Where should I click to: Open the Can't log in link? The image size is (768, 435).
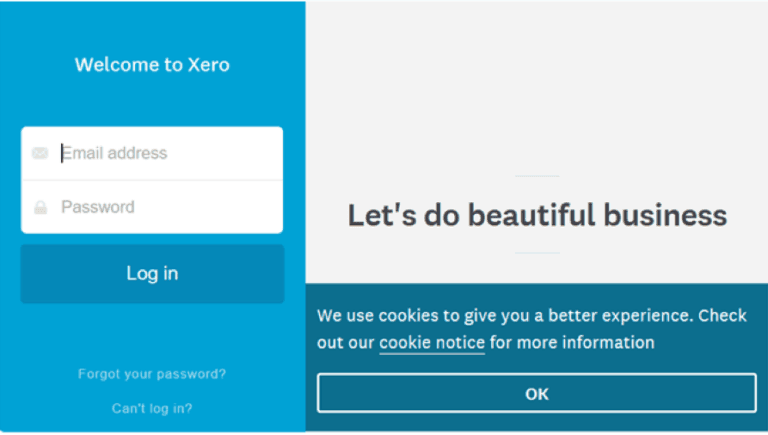click(x=152, y=408)
